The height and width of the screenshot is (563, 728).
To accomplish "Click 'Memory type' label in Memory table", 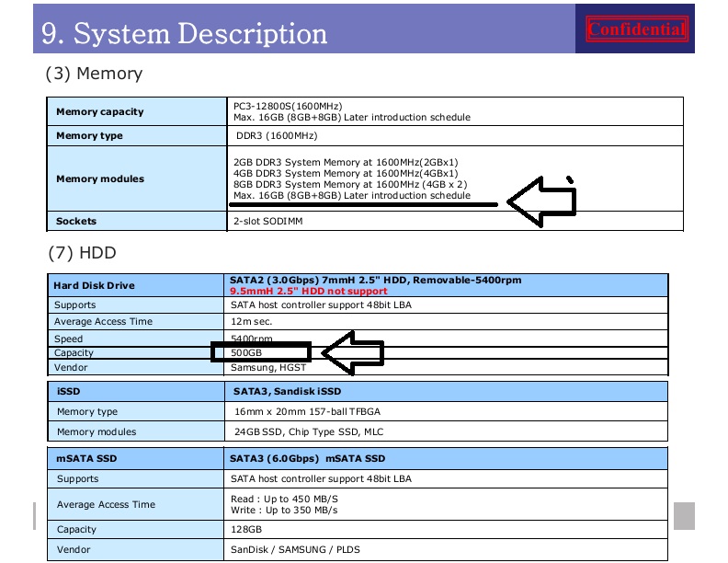I will (89, 135).
